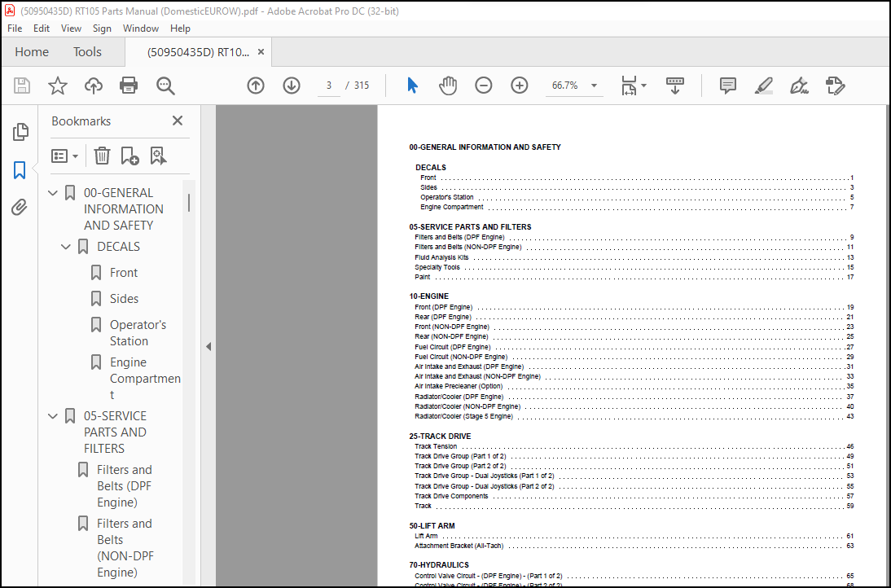Screen dimensions: 891x588
Task: Open the Sign menu
Action: point(102,29)
